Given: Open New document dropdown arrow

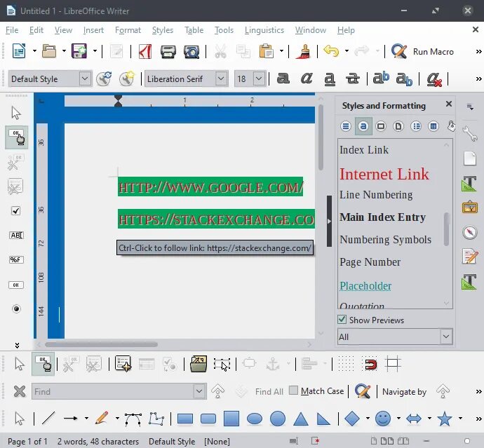Looking at the screenshot, I should [x=34, y=51].
